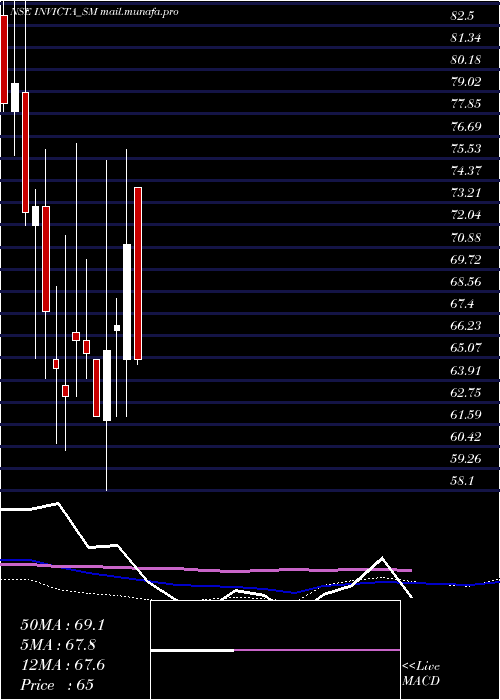The image size is (500, 700).
Task: Click the 12MA : 67.6 readout
Action: [x=62, y=665]
